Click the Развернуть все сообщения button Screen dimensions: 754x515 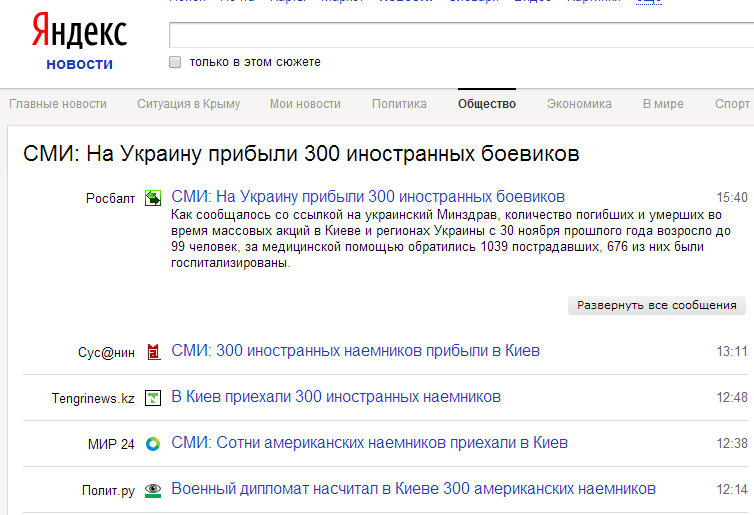pyautogui.click(x=656, y=305)
